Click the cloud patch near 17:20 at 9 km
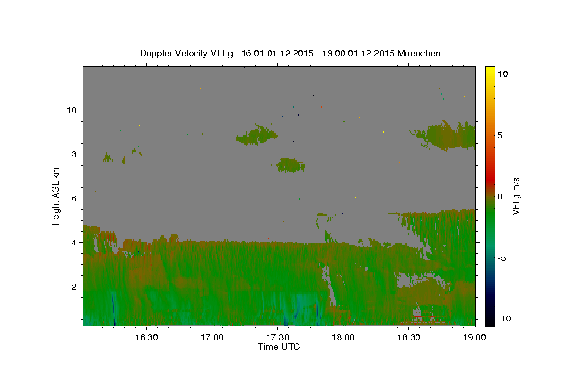The width and height of the screenshot is (588, 392). pos(257,134)
